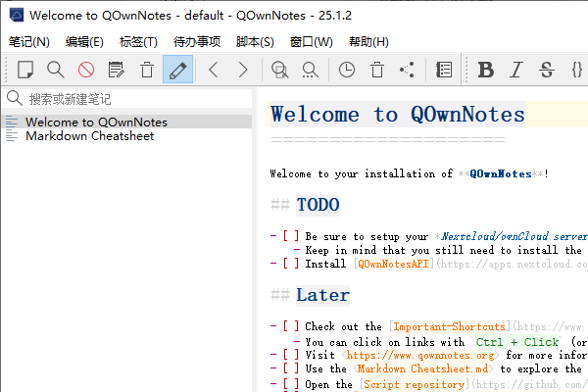This screenshot has width=588, height=392.
Task: Open the 待办事项 menu
Action: 197,41
